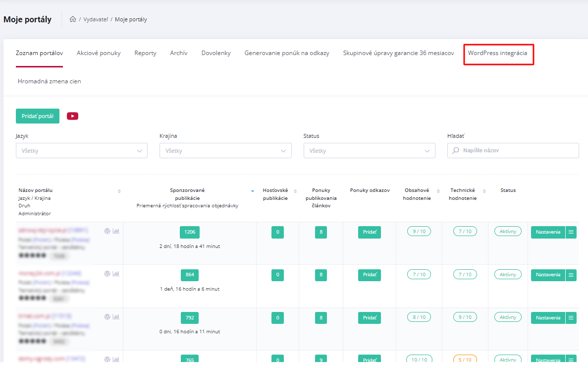
Task: Click the Pridať portál button
Action: coord(38,116)
